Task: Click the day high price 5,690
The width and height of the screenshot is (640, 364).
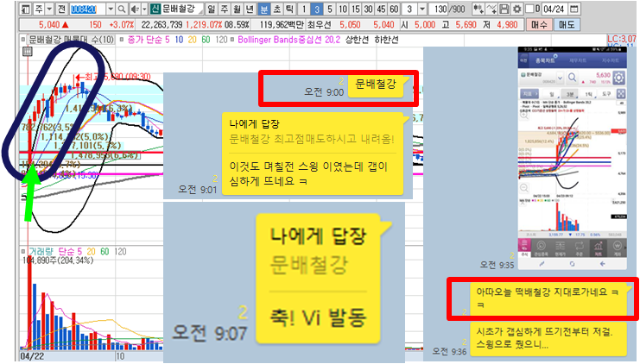Action: (x=466, y=25)
